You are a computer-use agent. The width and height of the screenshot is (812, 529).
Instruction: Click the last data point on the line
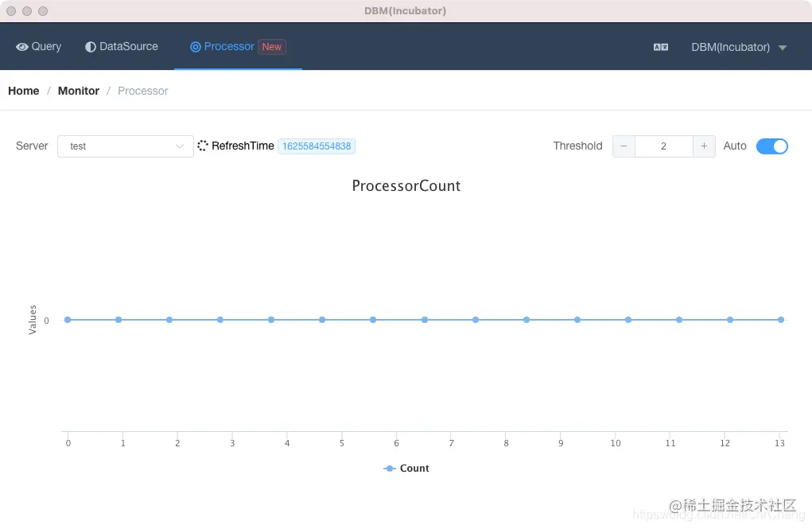tap(781, 320)
